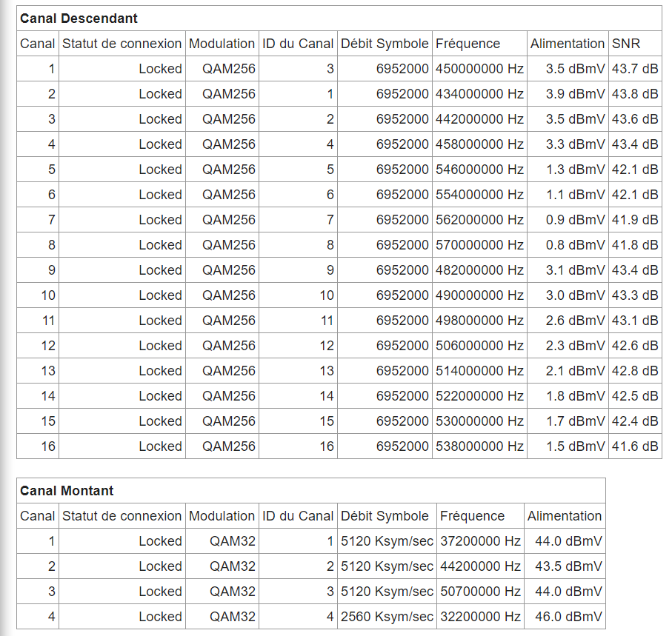This screenshot has width=672, height=636.
Task: Select SNR value '43.8 dB'
Action: (x=635, y=94)
